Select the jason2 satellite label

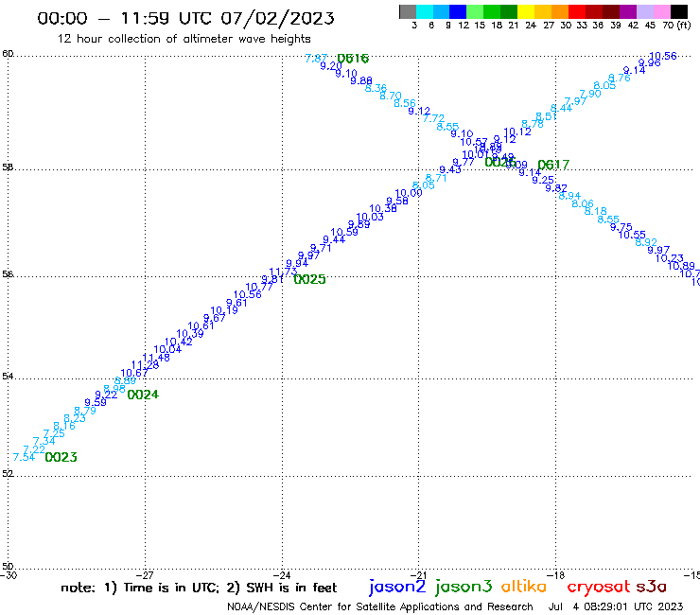[x=397, y=588]
